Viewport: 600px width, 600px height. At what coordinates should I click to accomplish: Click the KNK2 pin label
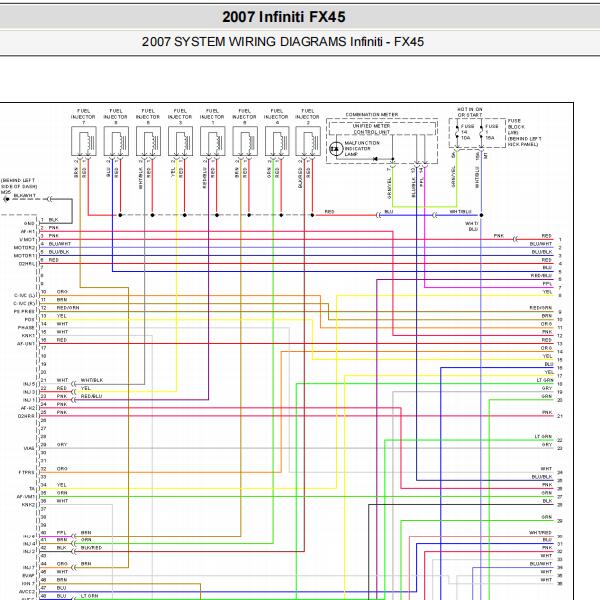click(x=29, y=504)
